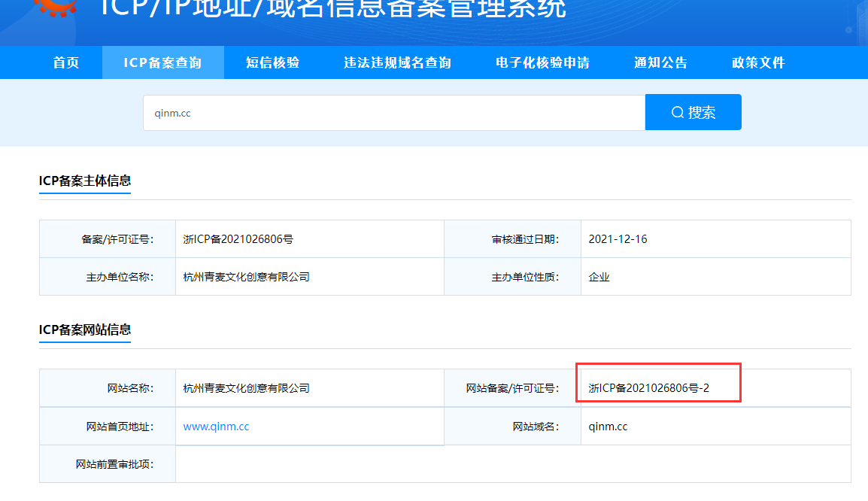Viewport: 868px width, 501px height.
Task: Navigate to 政策文件 tab
Action: coord(758,62)
